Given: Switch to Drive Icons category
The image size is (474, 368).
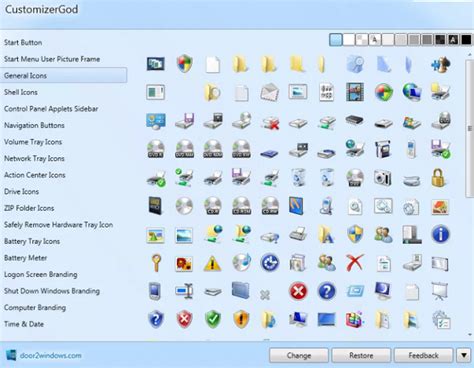Looking at the screenshot, I should (21, 191).
